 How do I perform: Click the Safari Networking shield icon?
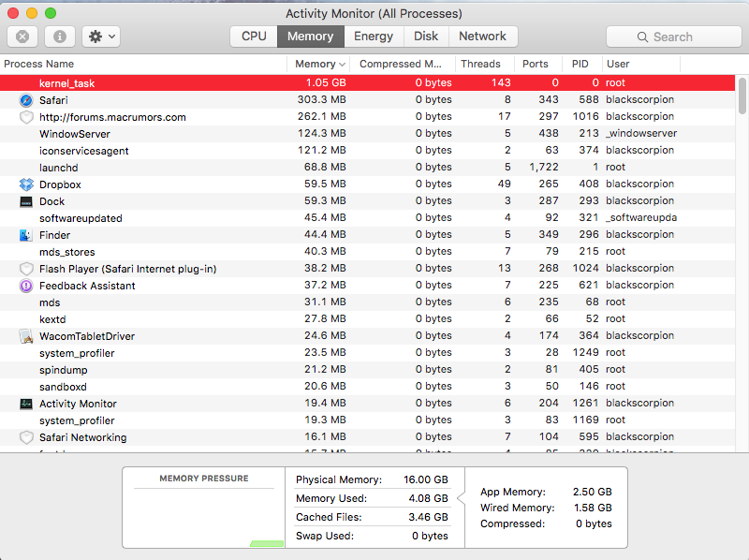pyautogui.click(x=26, y=437)
